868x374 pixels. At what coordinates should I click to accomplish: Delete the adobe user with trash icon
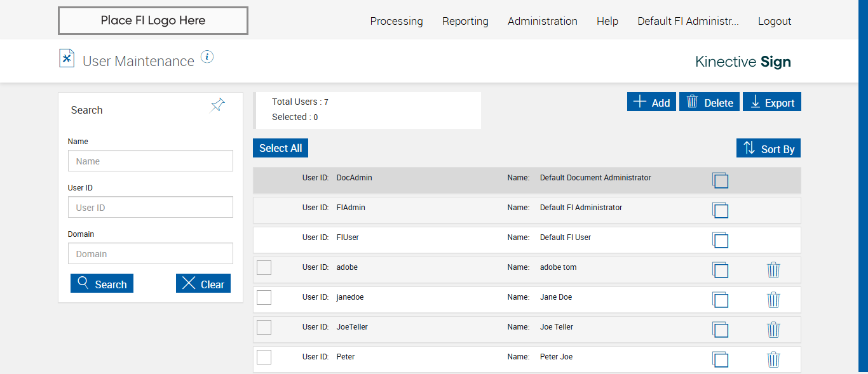(773, 270)
